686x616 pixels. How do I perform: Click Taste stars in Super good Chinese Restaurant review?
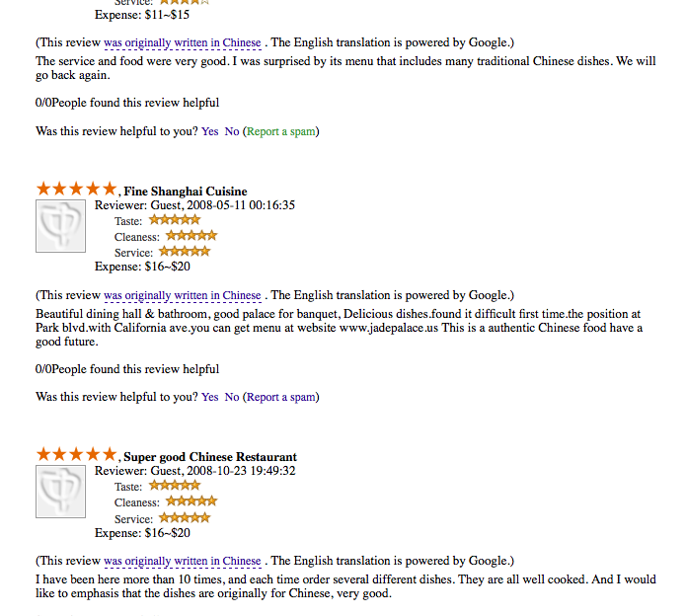coord(175,485)
